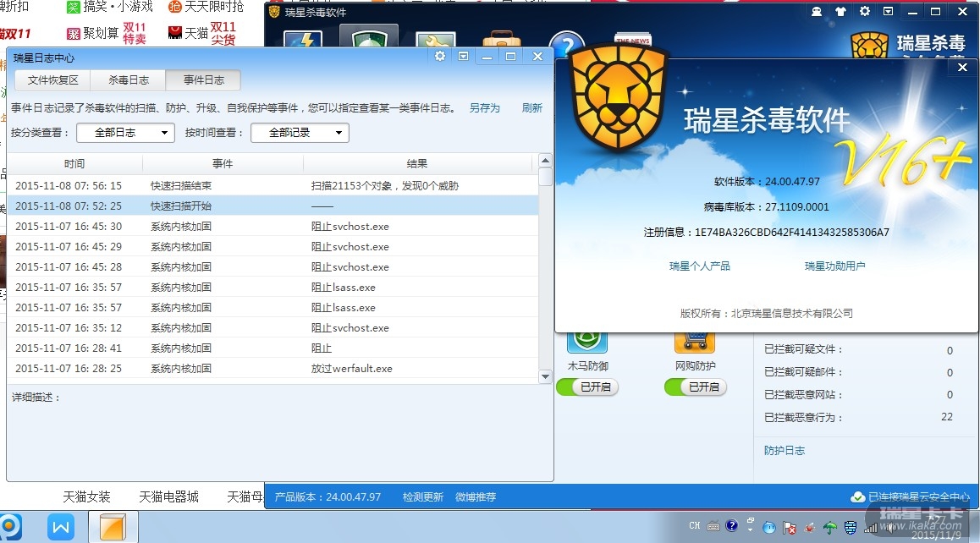Click the Rising lion logo in title bar
Viewport: 980px width, 543px height.
273,11
